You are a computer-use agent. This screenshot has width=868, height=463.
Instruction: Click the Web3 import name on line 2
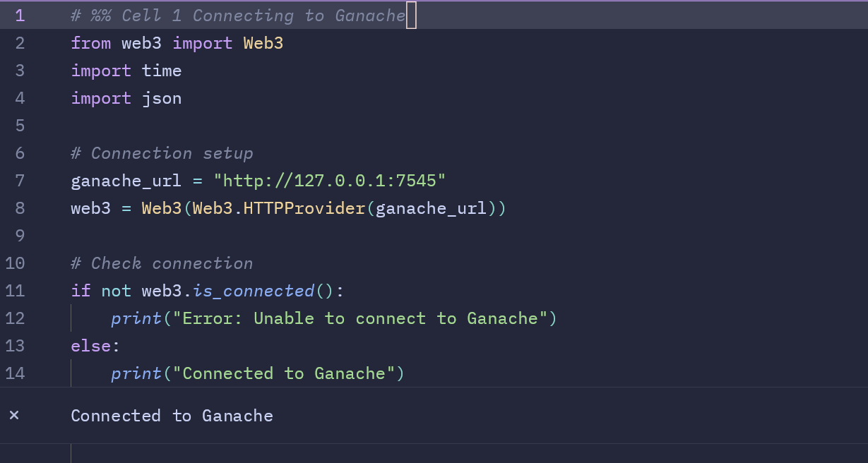pyautogui.click(x=263, y=43)
